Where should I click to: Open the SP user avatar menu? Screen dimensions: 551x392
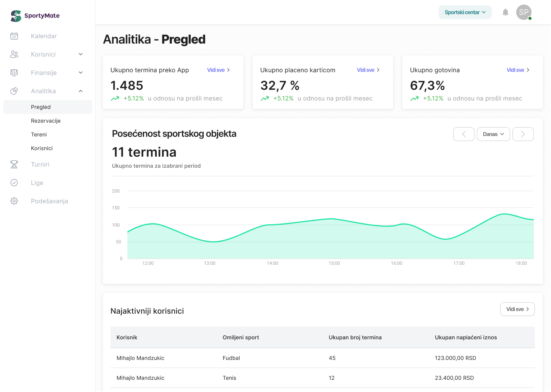tap(524, 12)
